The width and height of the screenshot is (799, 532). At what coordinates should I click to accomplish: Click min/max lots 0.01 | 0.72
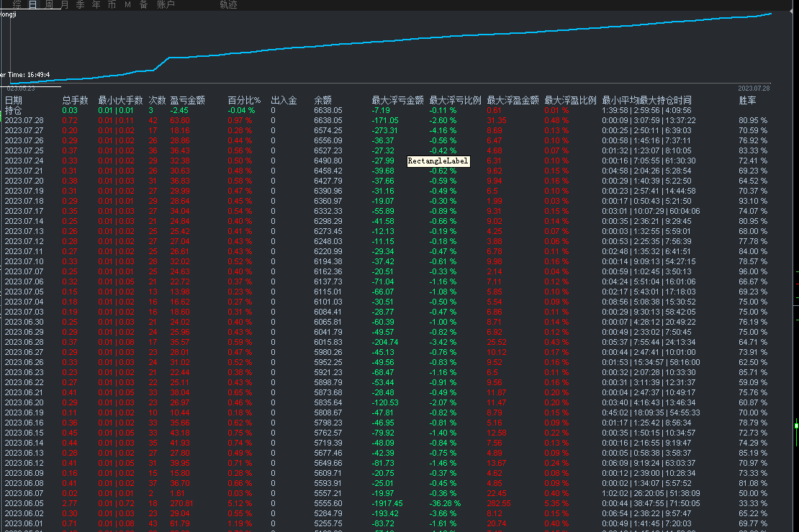coord(116,503)
